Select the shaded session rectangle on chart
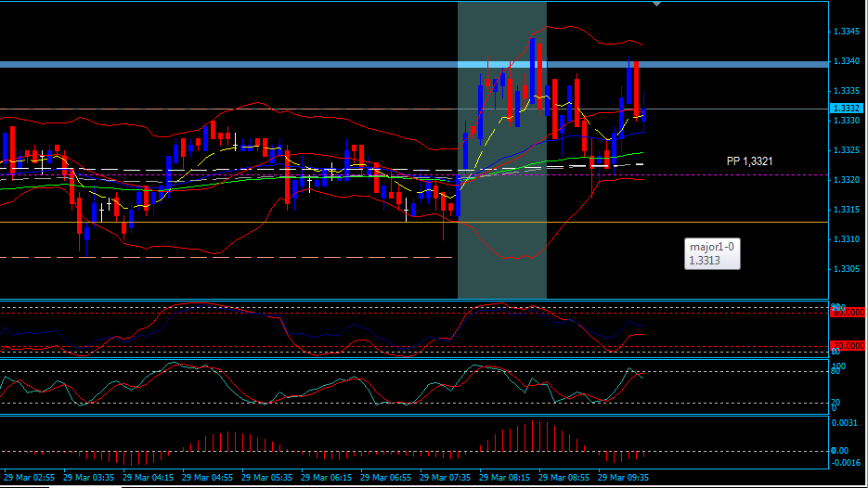 (x=502, y=150)
